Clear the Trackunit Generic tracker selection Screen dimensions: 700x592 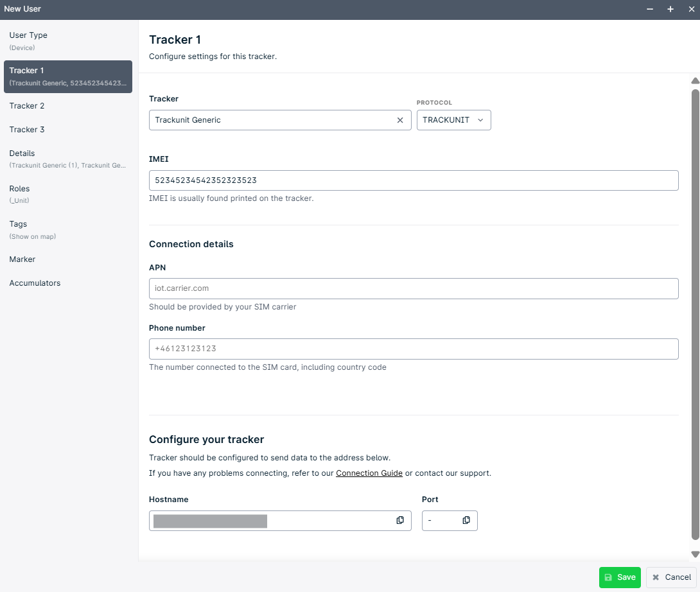pyautogui.click(x=400, y=120)
